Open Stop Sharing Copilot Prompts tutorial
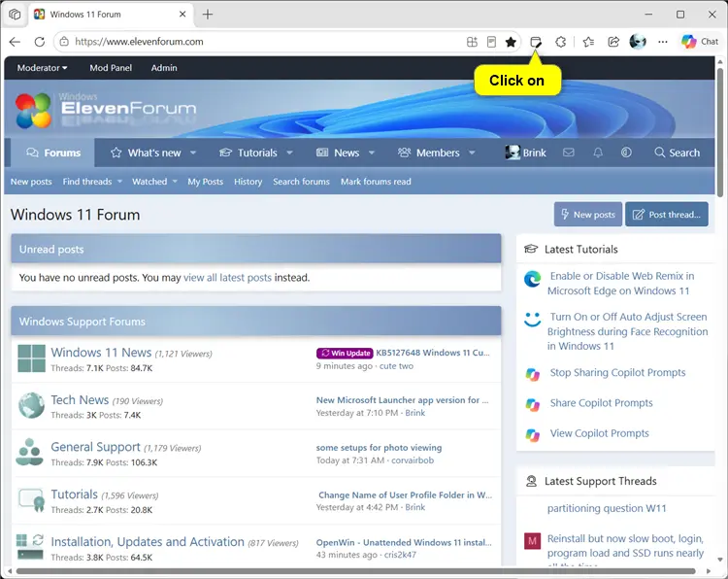Image resolution: width=728 pixels, height=579 pixels. (617, 373)
